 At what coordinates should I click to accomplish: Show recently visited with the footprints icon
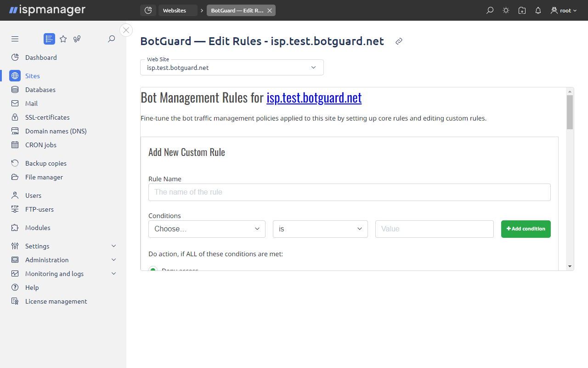77,39
